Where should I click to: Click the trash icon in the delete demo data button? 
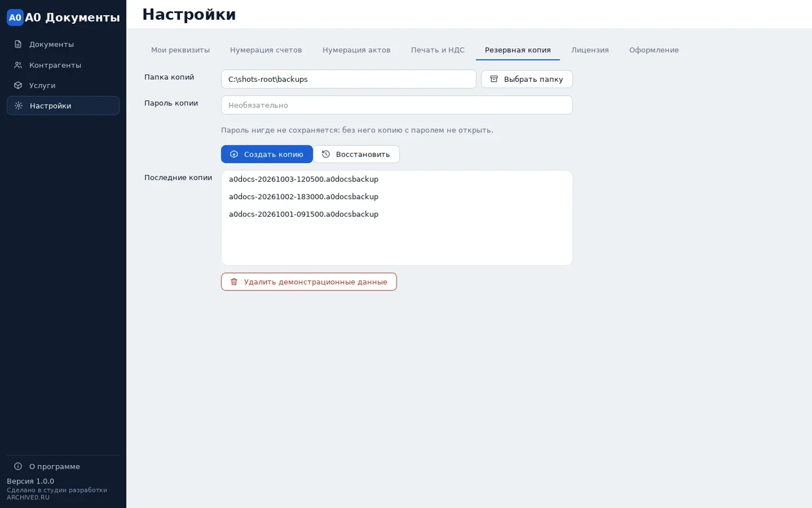(x=234, y=282)
